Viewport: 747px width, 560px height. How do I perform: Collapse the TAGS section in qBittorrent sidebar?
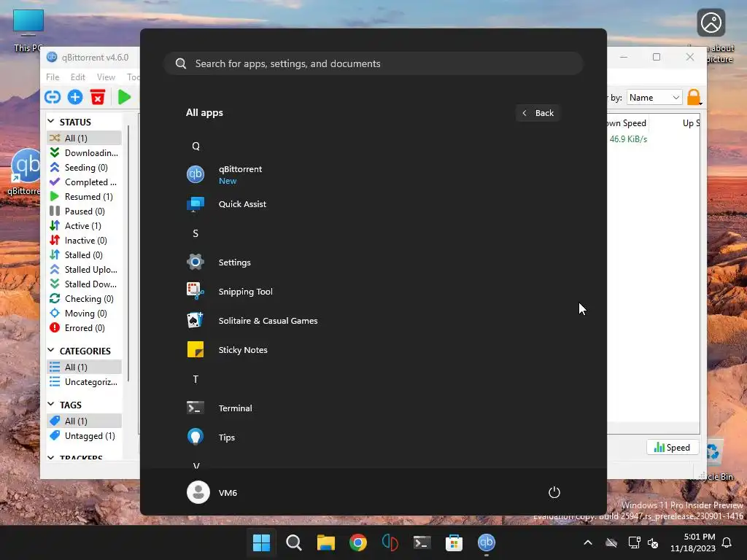(51, 405)
